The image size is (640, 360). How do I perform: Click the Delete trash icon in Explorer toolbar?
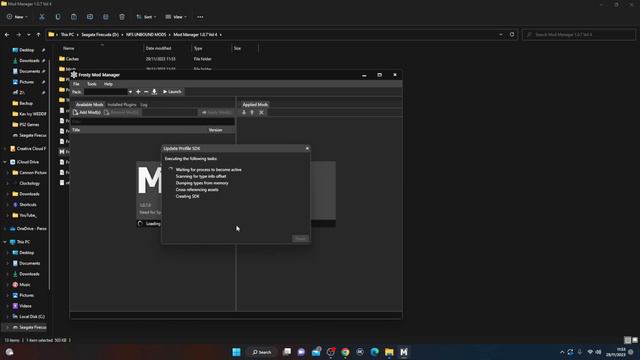pos(122,17)
